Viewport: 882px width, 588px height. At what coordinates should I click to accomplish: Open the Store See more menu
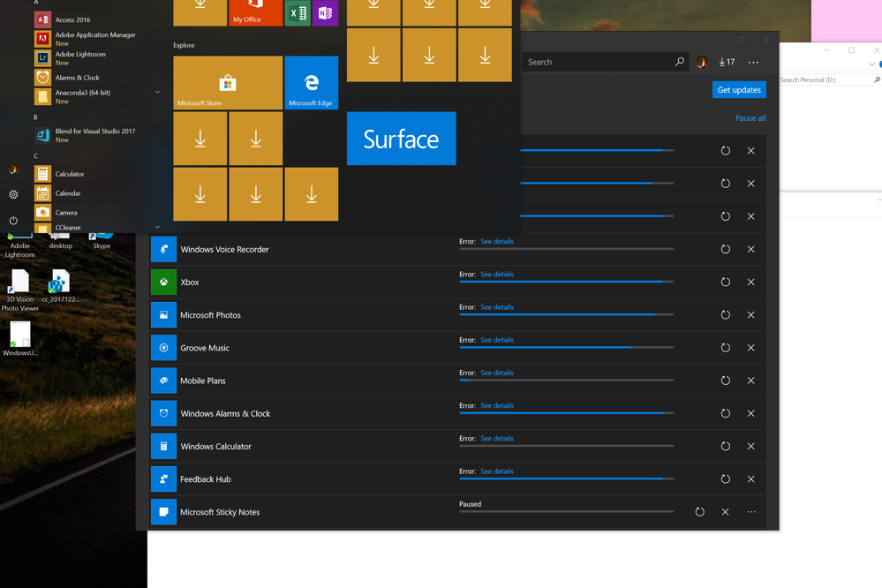[753, 63]
